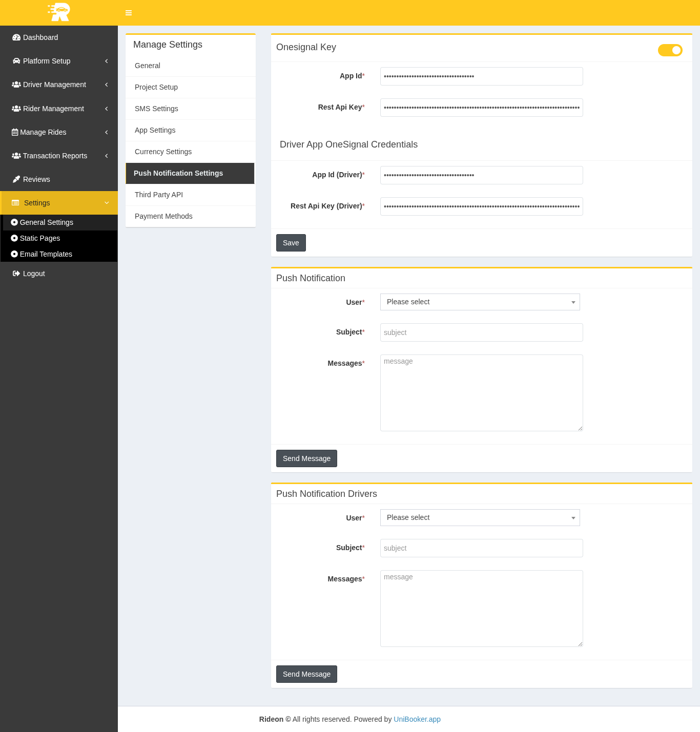The height and width of the screenshot is (732, 700).
Task: Open SMS Settings in Manage Settings
Action: tap(156, 109)
